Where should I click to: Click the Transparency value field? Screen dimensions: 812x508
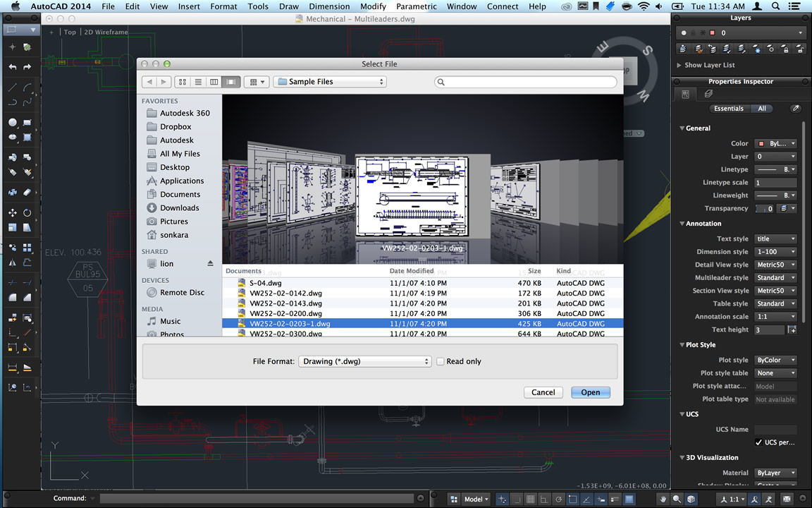click(x=765, y=208)
